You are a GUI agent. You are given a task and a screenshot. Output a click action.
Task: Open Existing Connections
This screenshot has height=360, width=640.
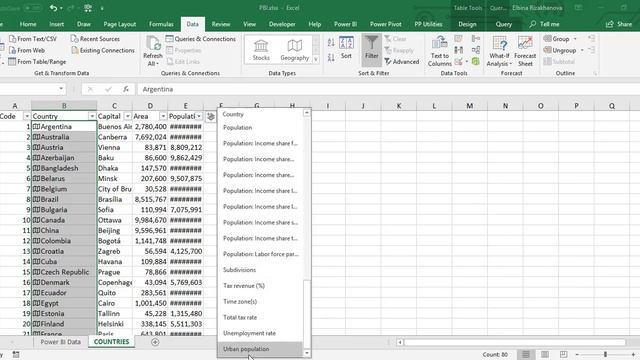pos(102,50)
